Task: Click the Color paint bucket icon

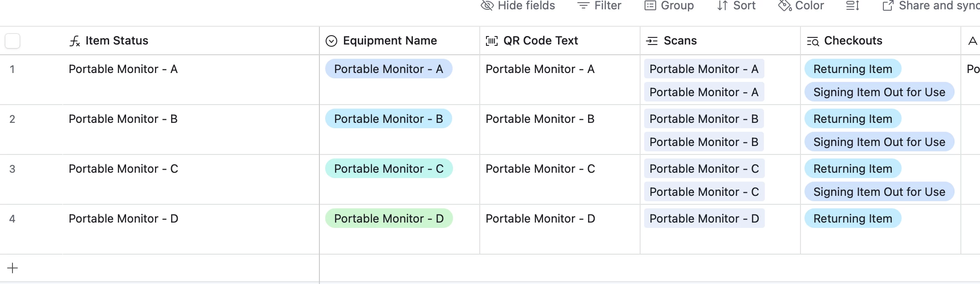Action: tap(784, 6)
